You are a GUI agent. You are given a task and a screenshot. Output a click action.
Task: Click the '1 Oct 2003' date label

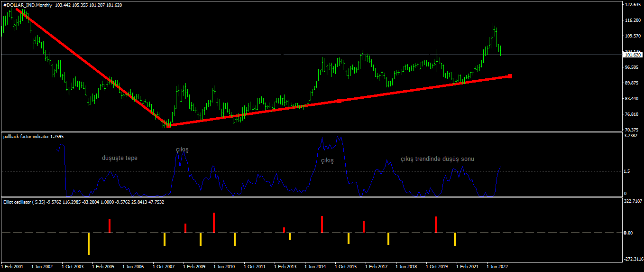pos(72,267)
